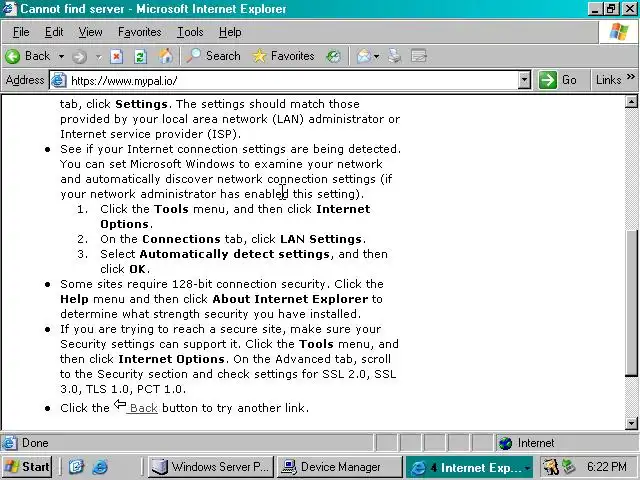Click the Windows flag logo throbber

[619, 31]
